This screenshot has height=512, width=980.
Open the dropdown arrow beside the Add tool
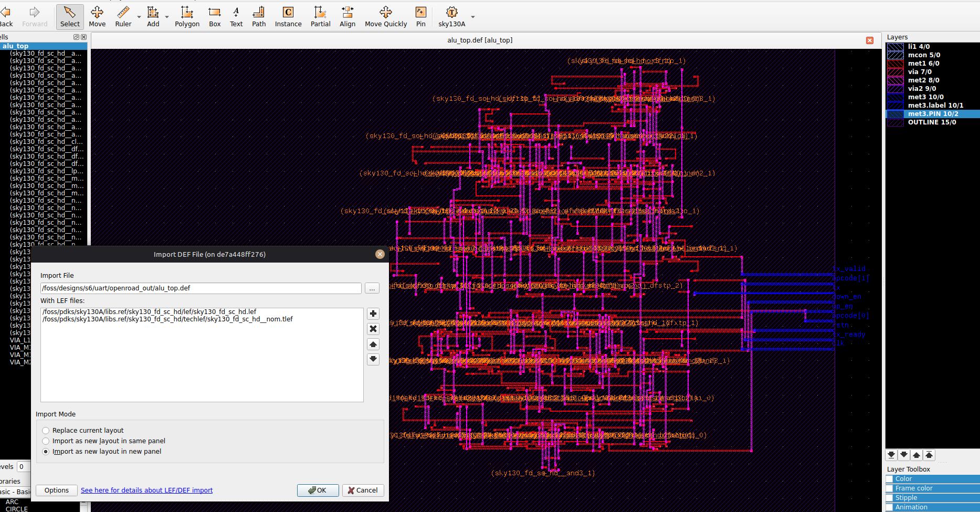tap(167, 16)
